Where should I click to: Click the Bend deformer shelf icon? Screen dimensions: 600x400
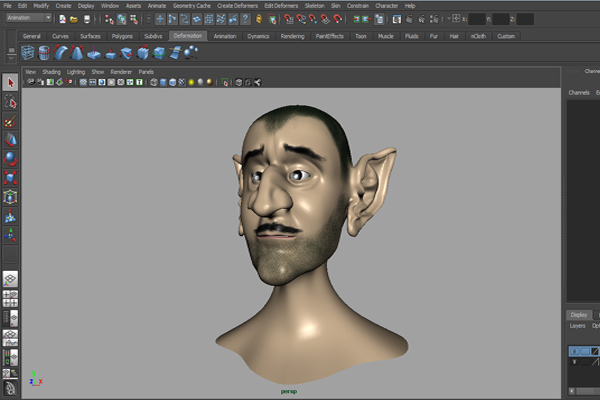click(60, 52)
